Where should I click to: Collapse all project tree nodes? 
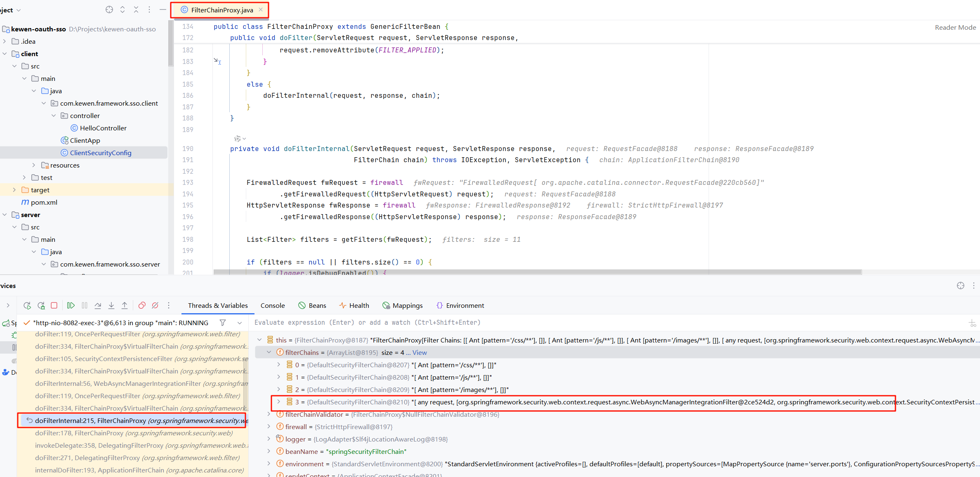tap(136, 9)
